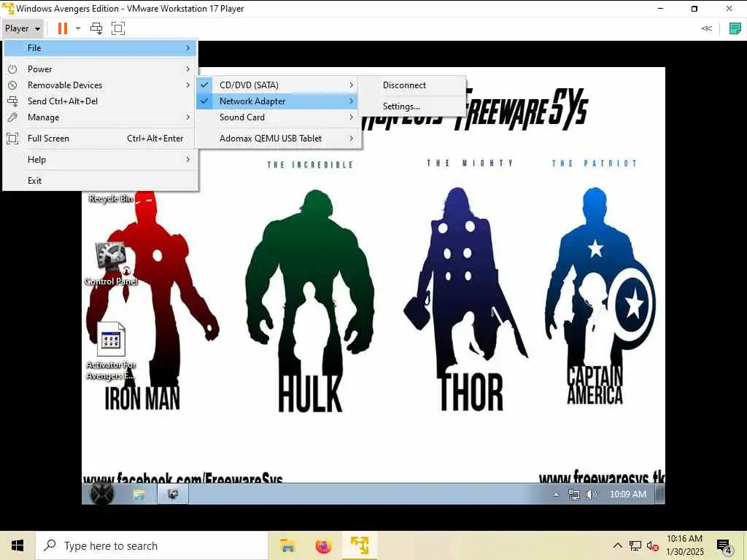Open Network Adapter Settings...

[x=411, y=106]
